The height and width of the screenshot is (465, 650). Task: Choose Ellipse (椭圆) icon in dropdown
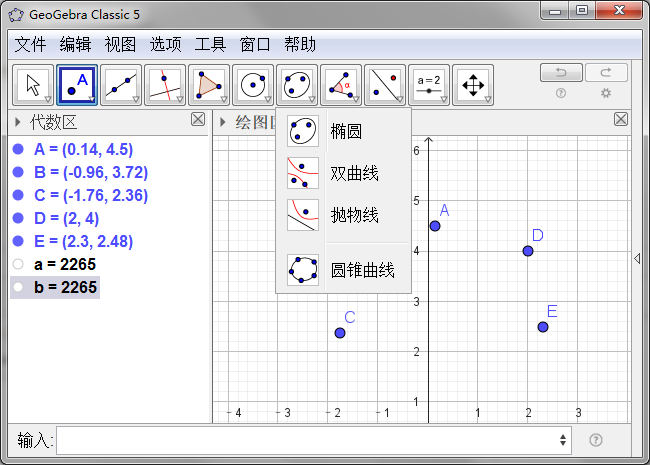[x=303, y=131]
